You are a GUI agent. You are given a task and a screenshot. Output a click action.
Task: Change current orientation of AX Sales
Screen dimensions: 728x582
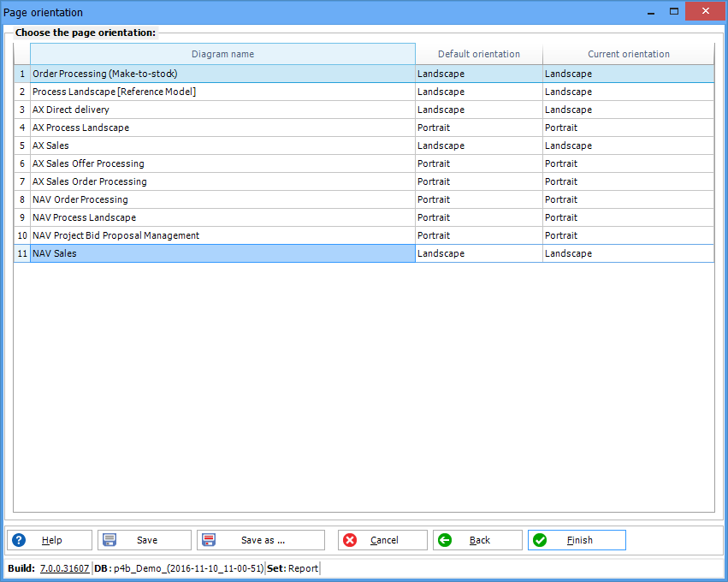[628, 145]
